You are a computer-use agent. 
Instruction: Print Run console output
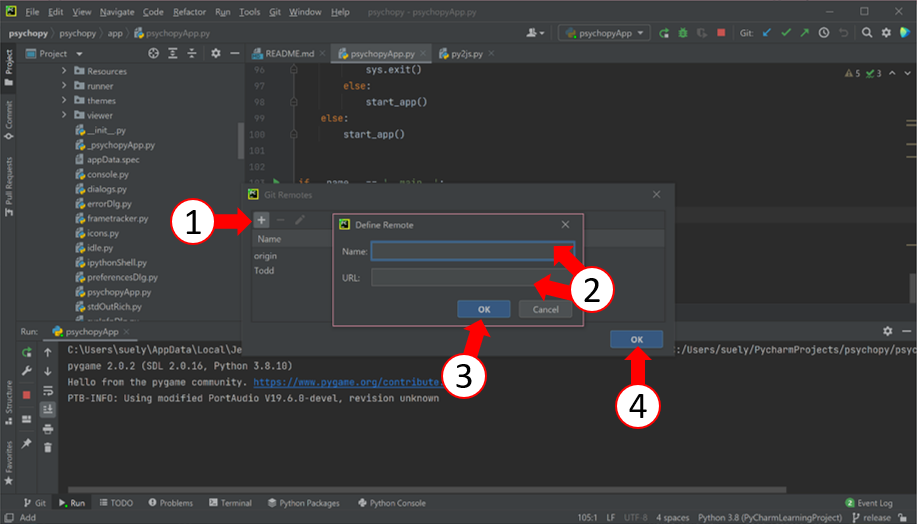[x=48, y=429]
